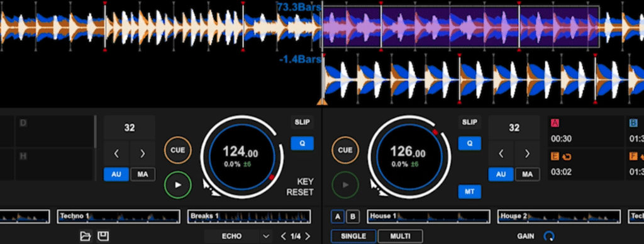This screenshot has width=644, height=244.
Task: Click the loop size 32 on the right deck
Action: 514,128
